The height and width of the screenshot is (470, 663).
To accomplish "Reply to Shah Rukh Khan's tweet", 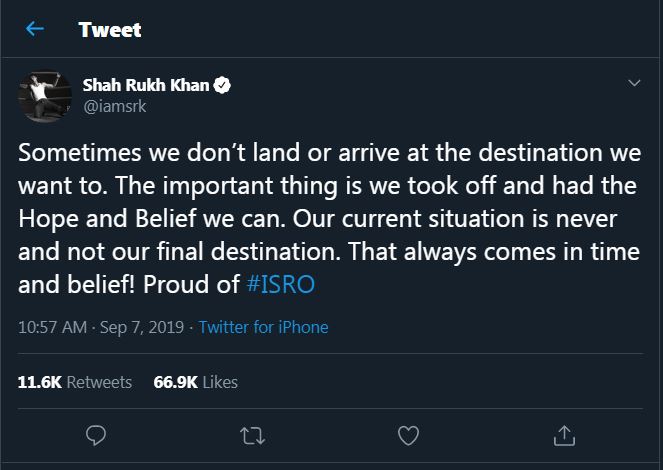I will pyautogui.click(x=97, y=435).
